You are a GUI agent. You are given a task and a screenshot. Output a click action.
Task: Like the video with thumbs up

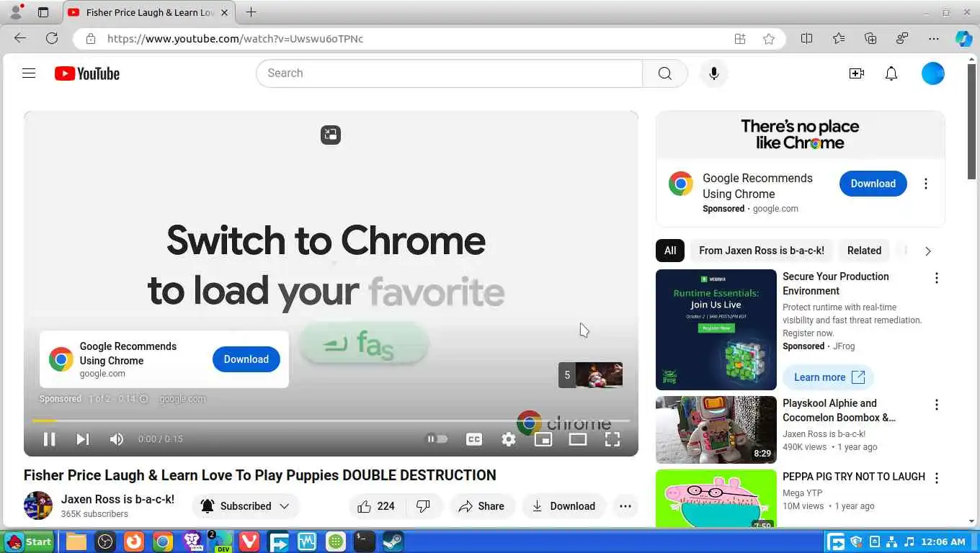point(376,506)
